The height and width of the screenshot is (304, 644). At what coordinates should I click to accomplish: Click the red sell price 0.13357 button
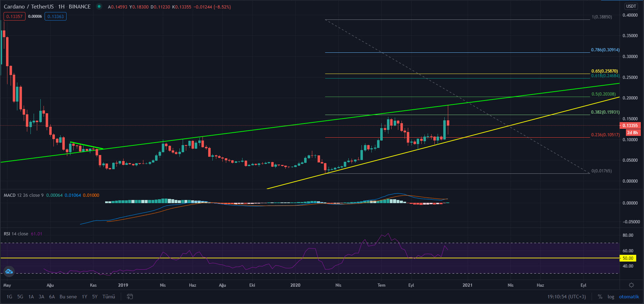pyautogui.click(x=15, y=17)
